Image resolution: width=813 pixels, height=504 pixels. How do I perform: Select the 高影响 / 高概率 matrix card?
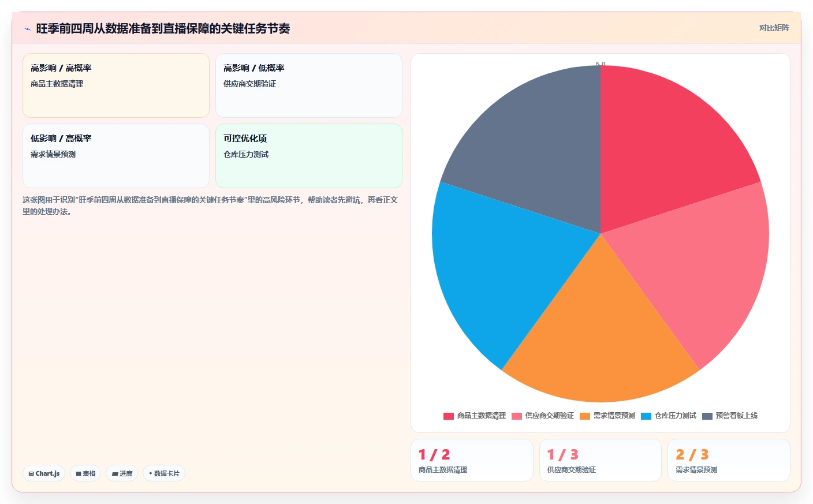(x=116, y=85)
